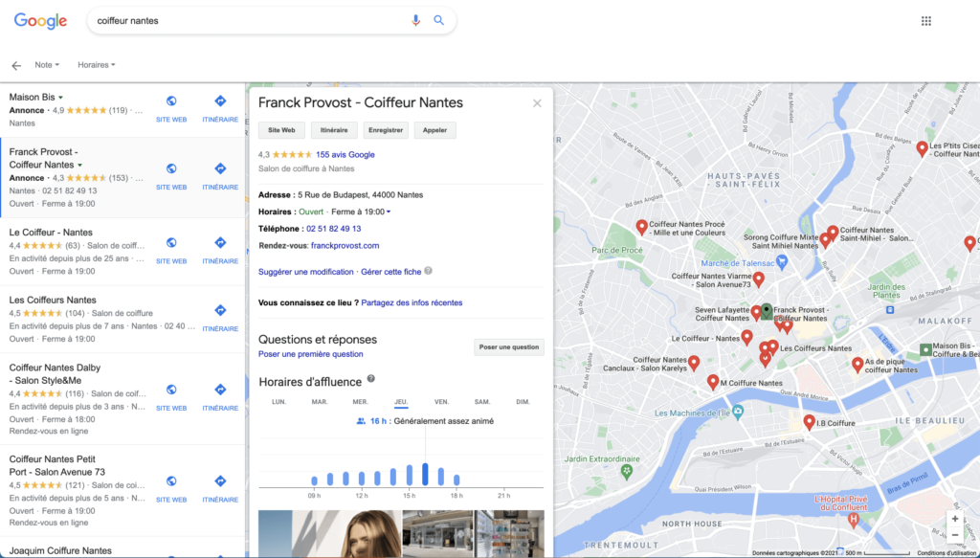Open franckprovost.com appointment link
980x558 pixels.
pos(345,246)
